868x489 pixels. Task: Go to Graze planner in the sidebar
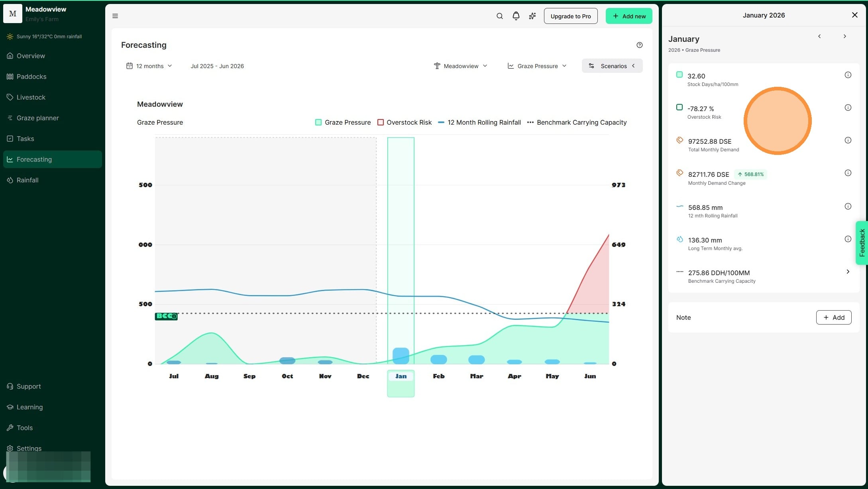coord(37,118)
